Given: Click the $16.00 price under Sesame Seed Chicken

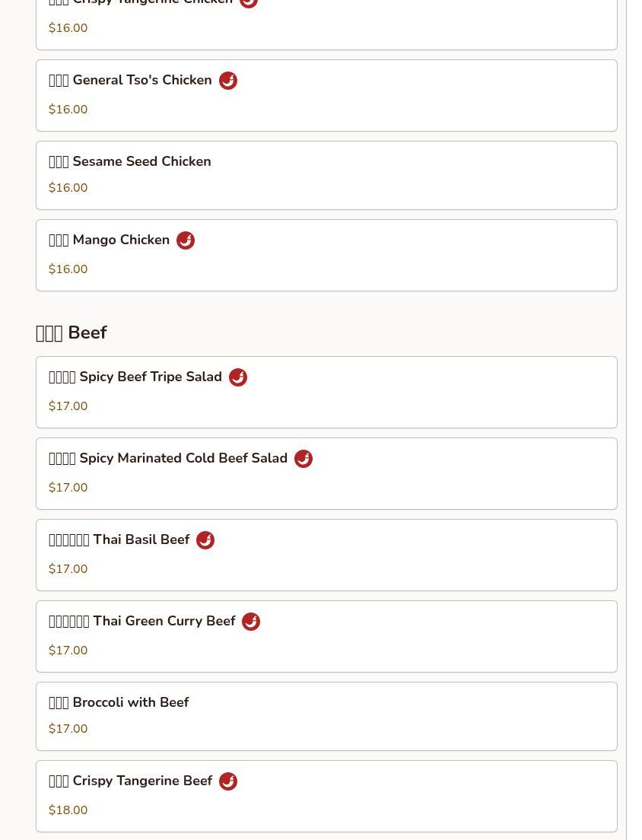Looking at the screenshot, I should point(68,187).
